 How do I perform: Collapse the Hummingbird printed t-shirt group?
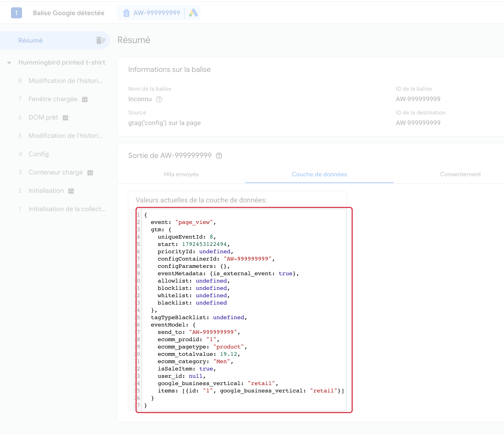[x=9, y=63]
